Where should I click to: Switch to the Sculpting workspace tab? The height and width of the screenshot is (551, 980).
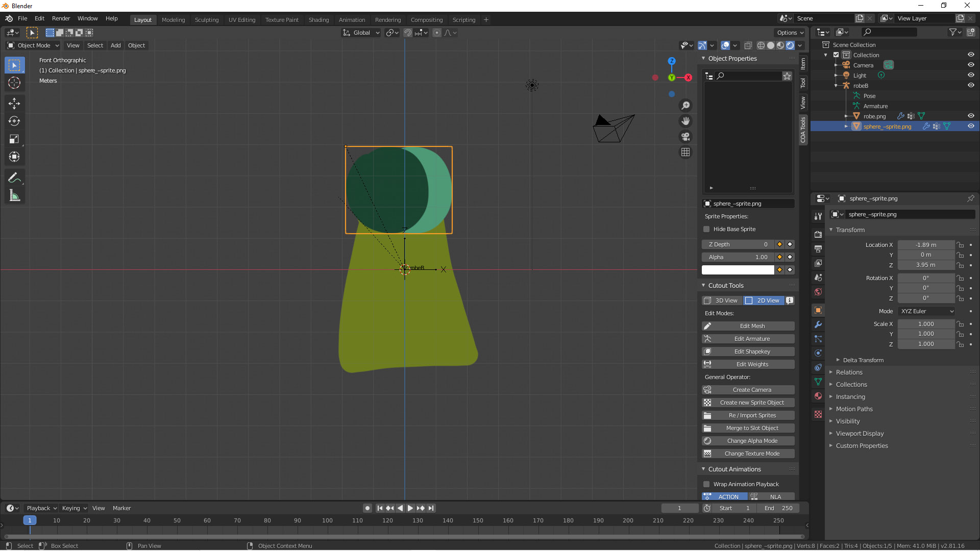coord(206,20)
